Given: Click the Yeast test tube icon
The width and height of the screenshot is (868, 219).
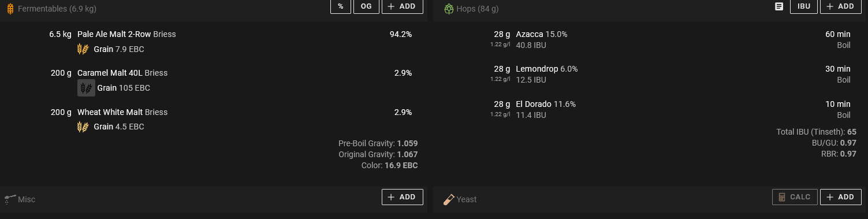Looking at the screenshot, I should pos(449,199).
